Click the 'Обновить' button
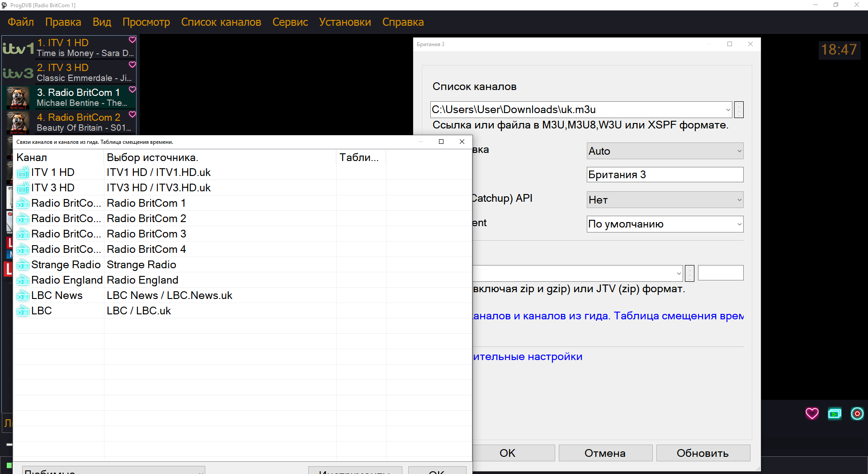Viewport: 868px width, 474px height. [x=703, y=453]
